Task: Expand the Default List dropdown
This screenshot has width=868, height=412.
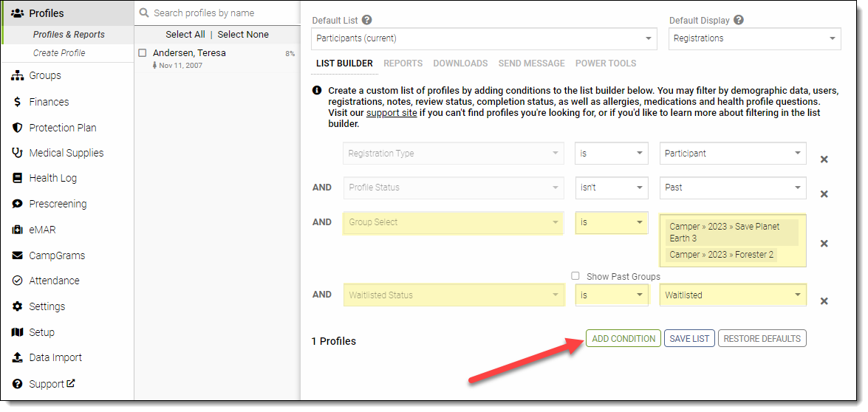Action: point(484,38)
